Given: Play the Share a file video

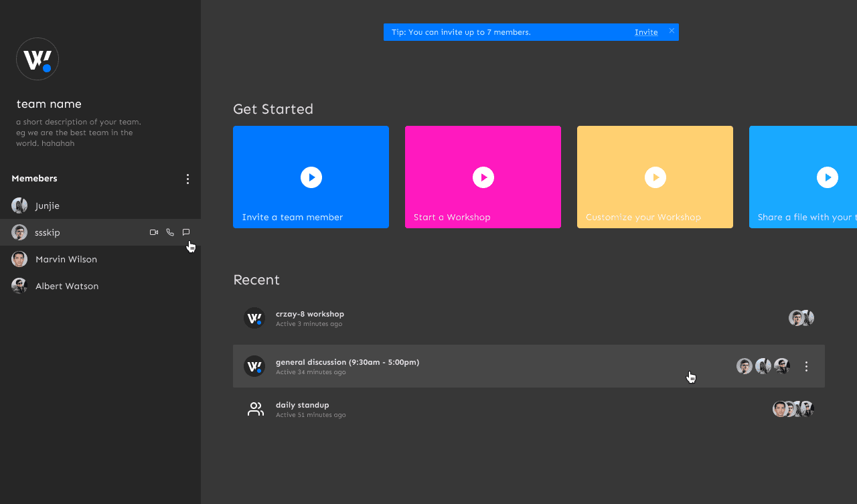Looking at the screenshot, I should tap(828, 177).
